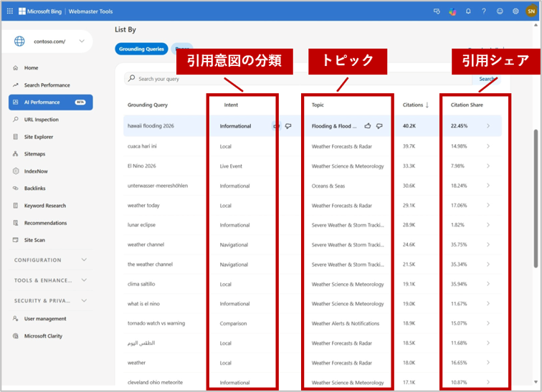Click the Sitemaps icon
Viewport: 542px width, 392px height.
16,153
